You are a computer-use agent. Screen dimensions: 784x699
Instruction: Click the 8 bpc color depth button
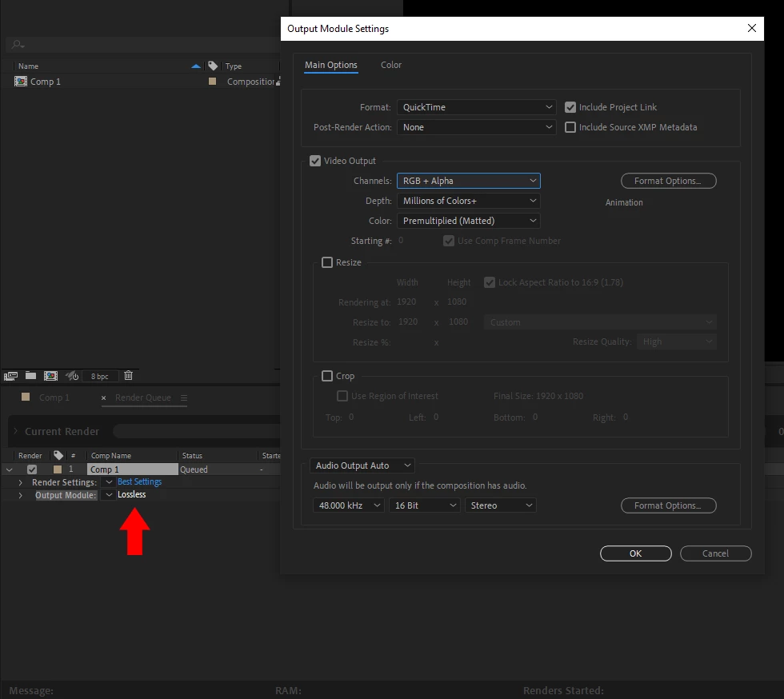click(x=99, y=376)
